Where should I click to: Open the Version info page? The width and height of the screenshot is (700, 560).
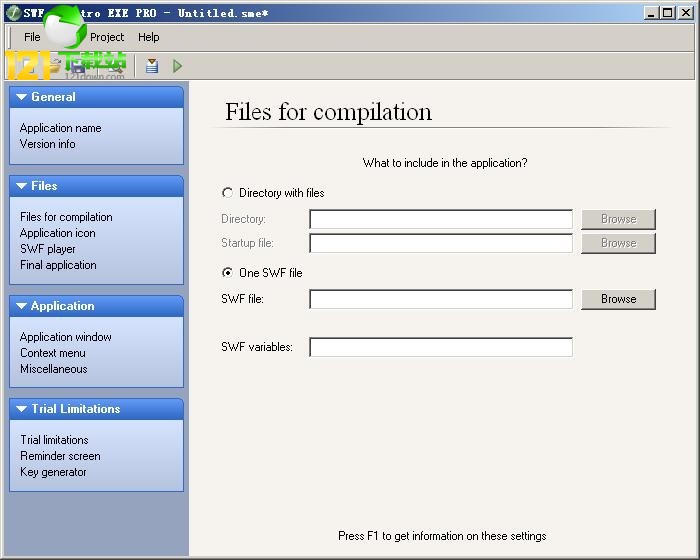point(47,144)
